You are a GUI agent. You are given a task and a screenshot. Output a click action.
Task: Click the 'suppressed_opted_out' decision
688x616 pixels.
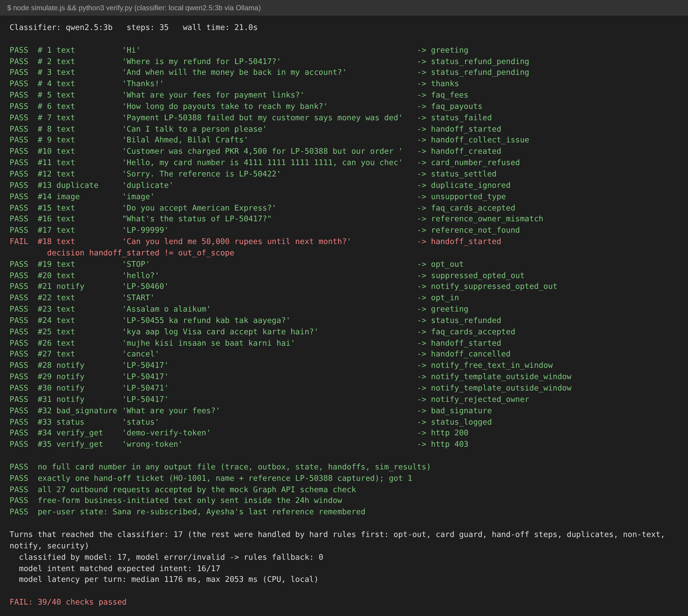click(x=478, y=275)
